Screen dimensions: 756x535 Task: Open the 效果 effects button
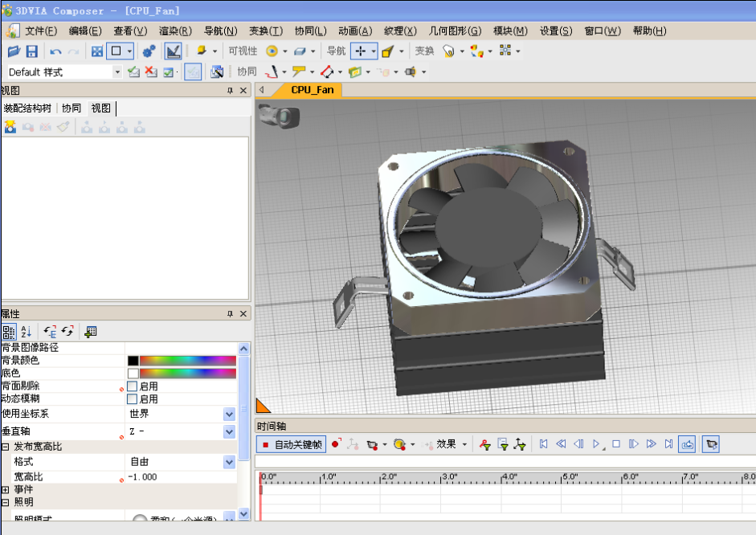[x=446, y=444]
